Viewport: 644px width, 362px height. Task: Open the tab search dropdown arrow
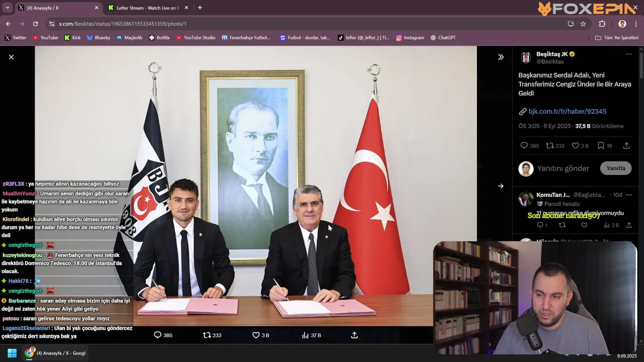tap(7, 8)
